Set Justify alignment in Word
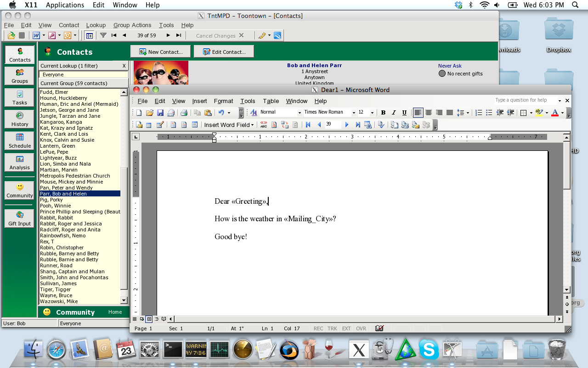This screenshot has width=588, height=368. coord(450,113)
